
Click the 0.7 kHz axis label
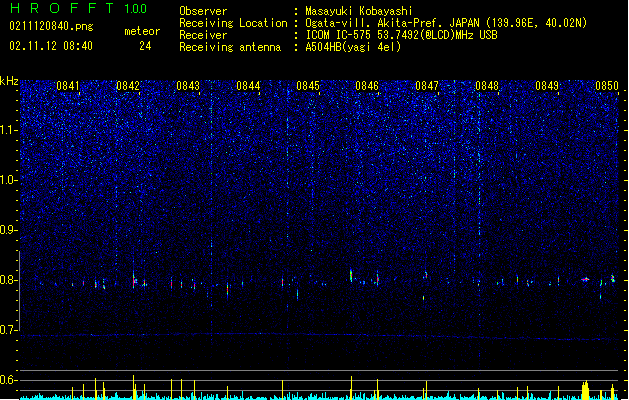[9, 330]
